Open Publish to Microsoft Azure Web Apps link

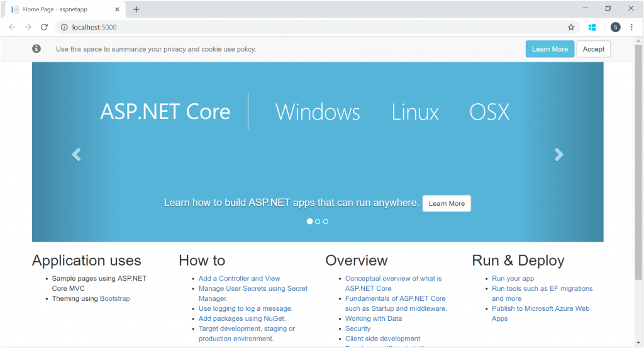pos(540,313)
